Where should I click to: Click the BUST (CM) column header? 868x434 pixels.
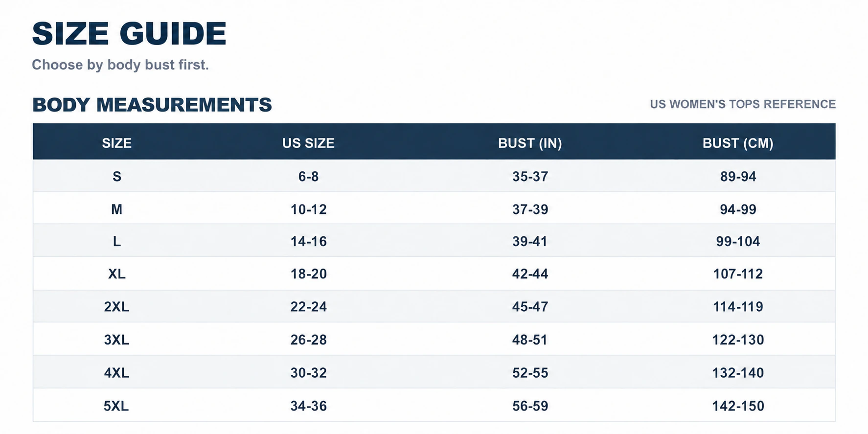click(738, 143)
